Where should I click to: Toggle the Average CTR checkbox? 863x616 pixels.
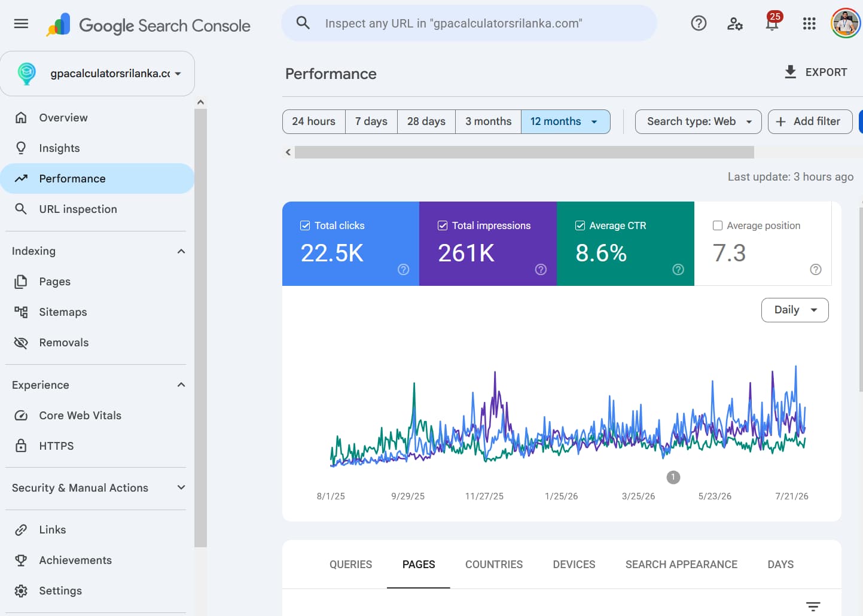click(x=580, y=225)
